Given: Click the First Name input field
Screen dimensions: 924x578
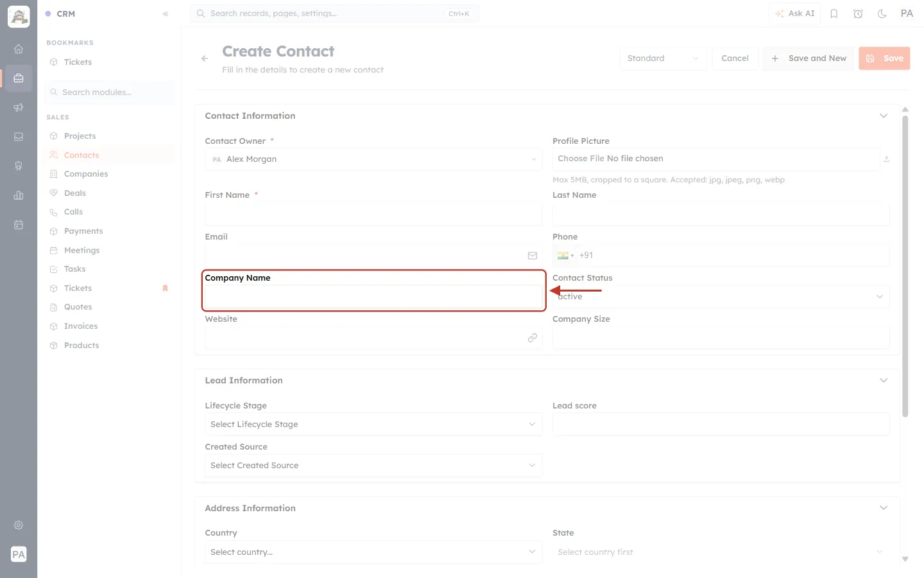Looking at the screenshot, I should pos(373,214).
